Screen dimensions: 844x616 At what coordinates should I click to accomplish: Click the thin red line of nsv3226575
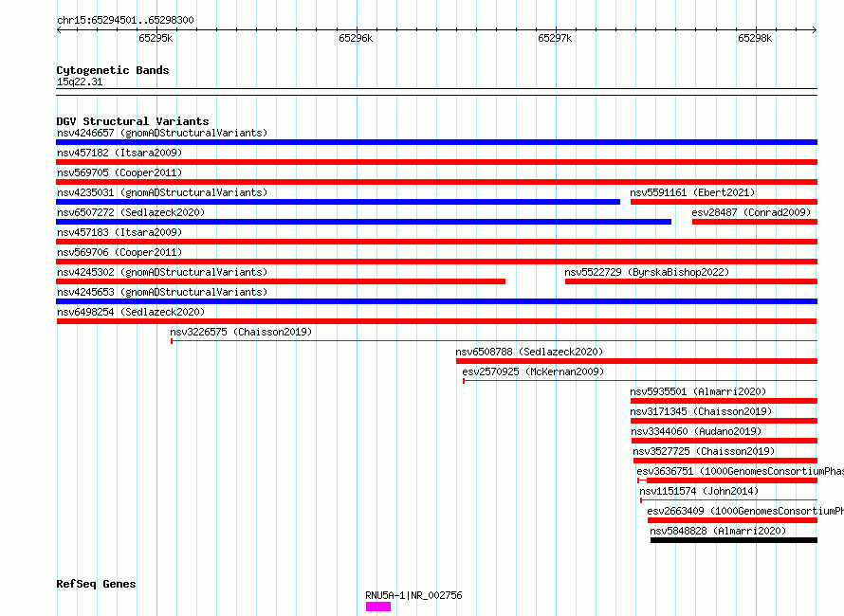pos(494,341)
